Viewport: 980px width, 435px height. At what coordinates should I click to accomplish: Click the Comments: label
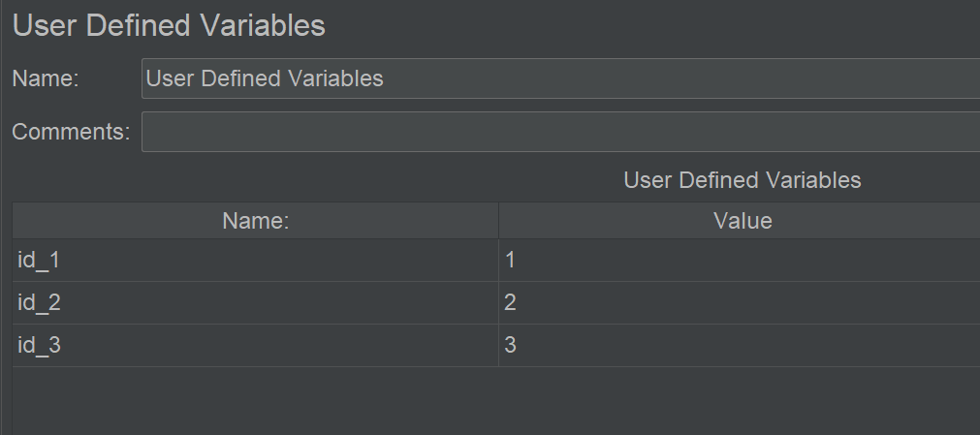coord(72,132)
